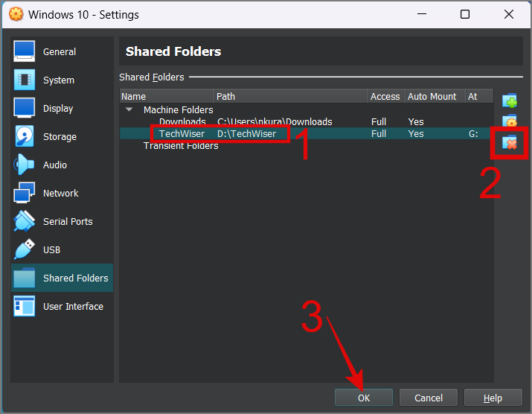Sort by the Name column header

pyautogui.click(x=167, y=96)
